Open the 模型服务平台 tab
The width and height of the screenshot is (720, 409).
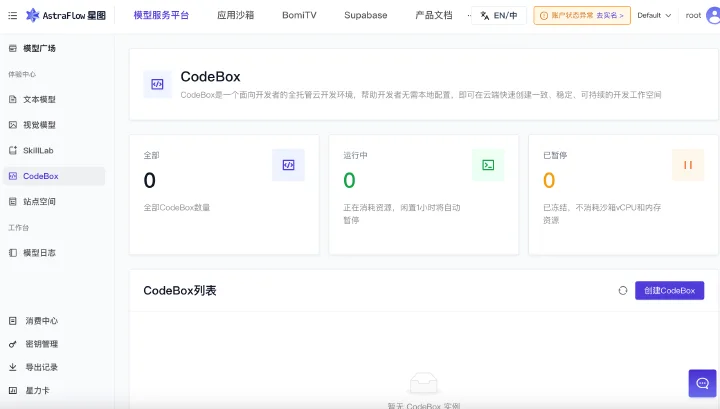[161, 15]
